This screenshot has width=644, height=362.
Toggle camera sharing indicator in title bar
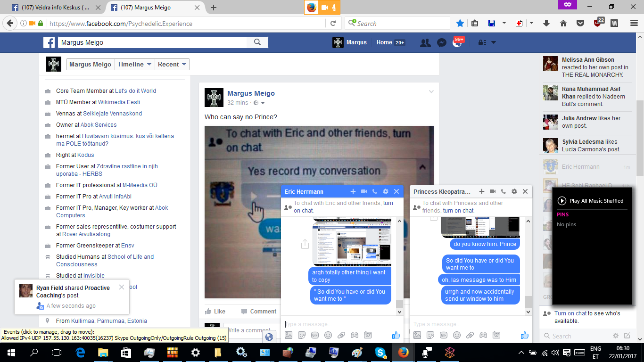tap(325, 7)
